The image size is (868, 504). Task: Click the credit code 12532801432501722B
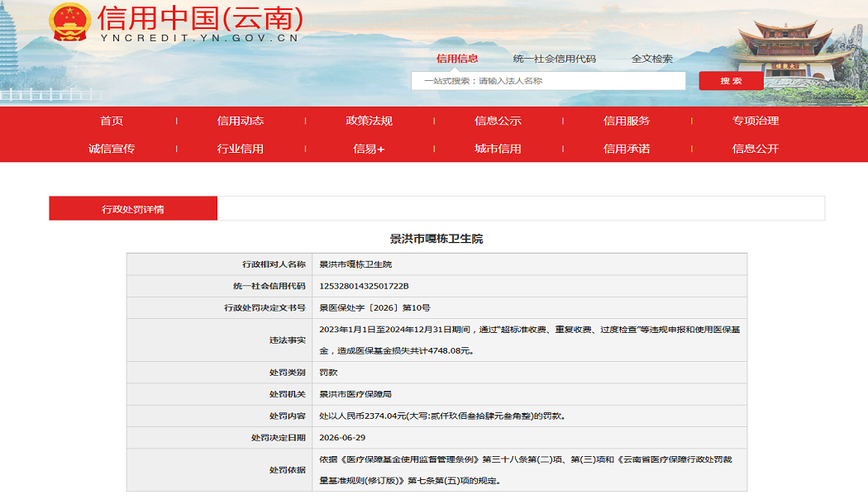coord(364,286)
